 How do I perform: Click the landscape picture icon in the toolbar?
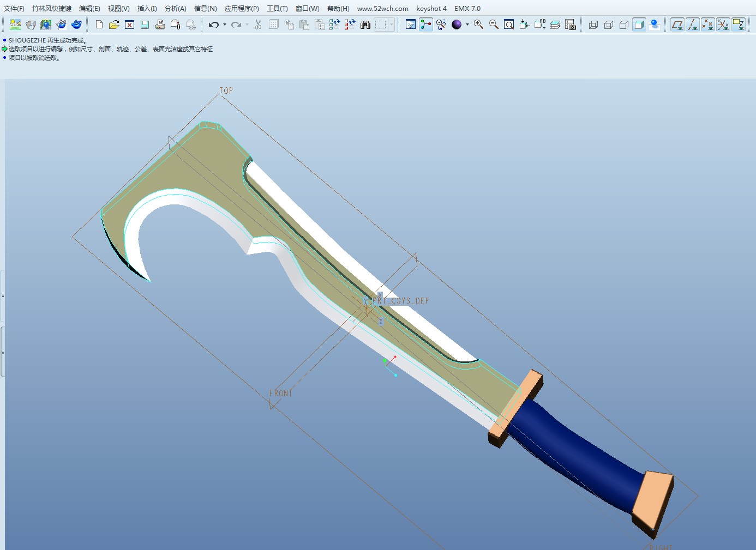[15, 25]
